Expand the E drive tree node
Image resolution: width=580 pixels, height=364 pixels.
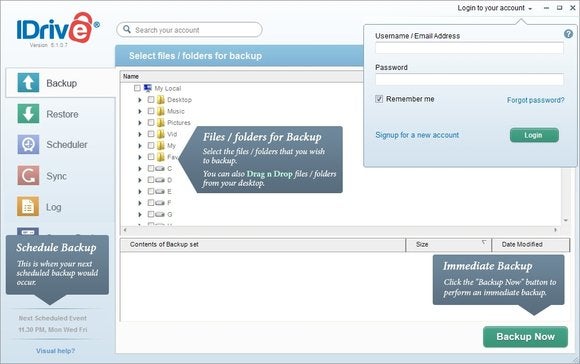[140, 192]
